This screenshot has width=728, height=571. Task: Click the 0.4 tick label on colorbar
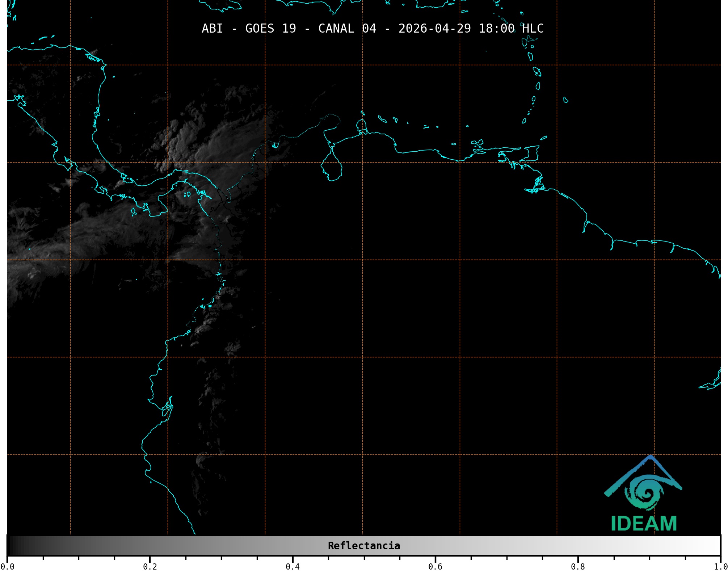coord(293,566)
